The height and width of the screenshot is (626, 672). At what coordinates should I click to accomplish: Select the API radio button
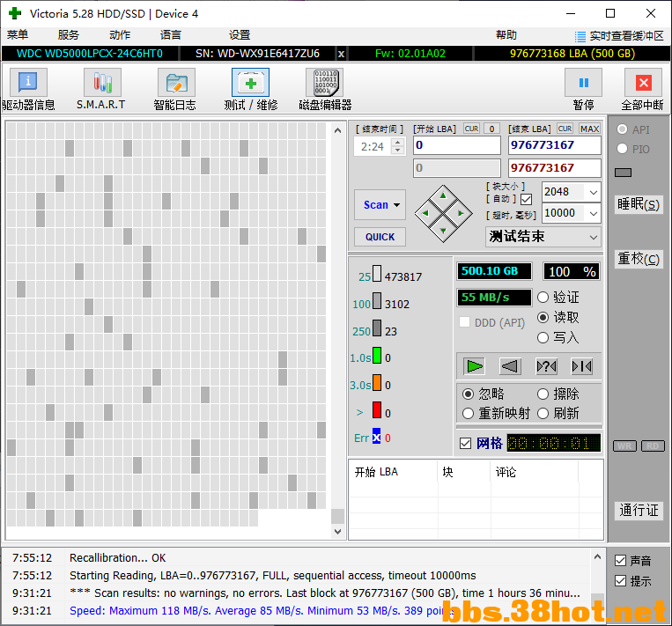(x=623, y=129)
